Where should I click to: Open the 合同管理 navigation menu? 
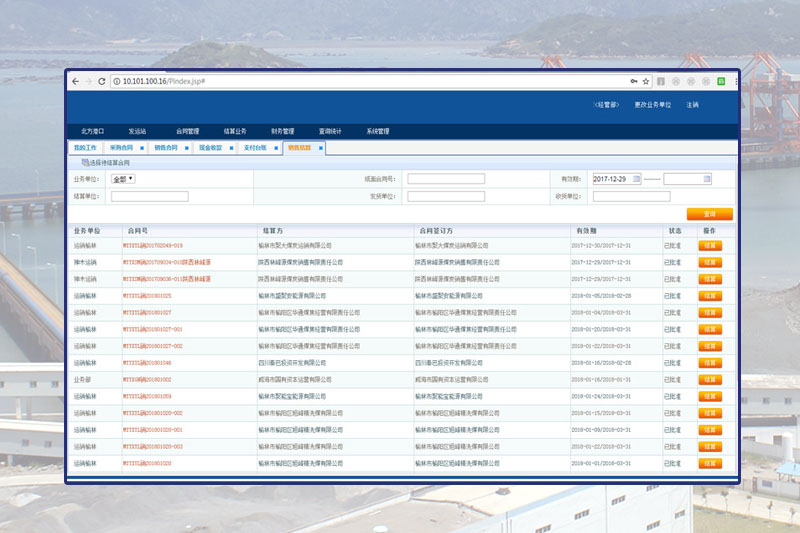(x=188, y=131)
